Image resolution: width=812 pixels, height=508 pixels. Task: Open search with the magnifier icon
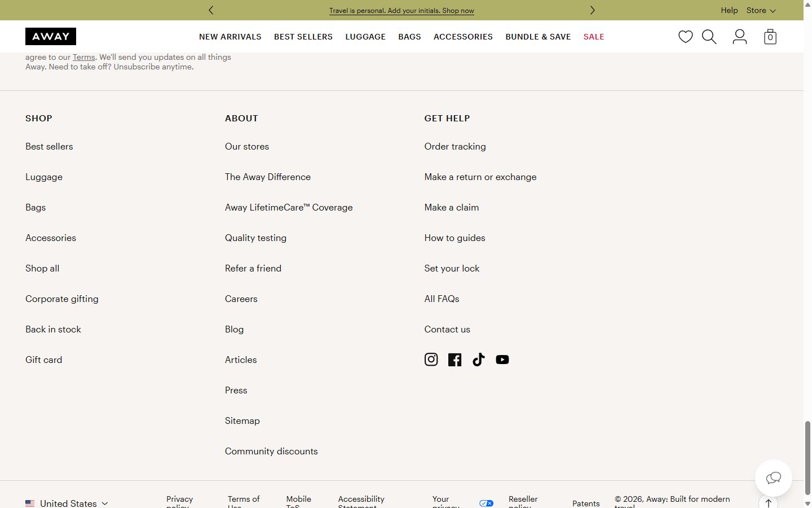pos(709,37)
